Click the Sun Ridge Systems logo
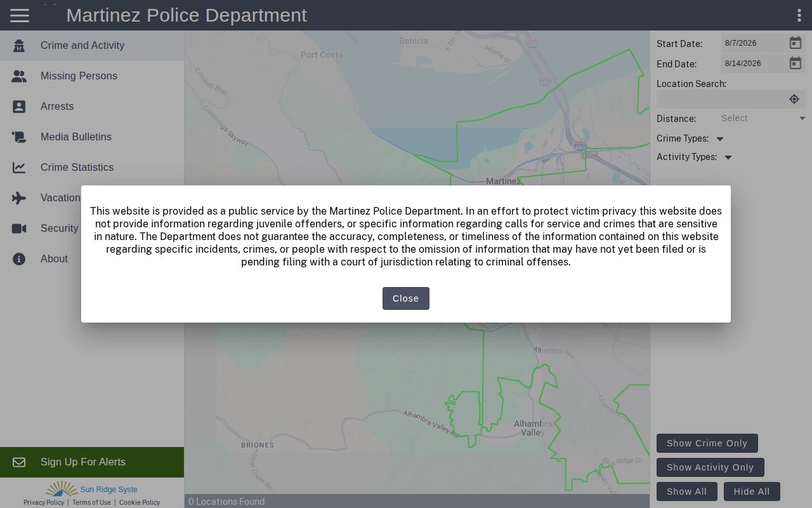 [x=92, y=489]
